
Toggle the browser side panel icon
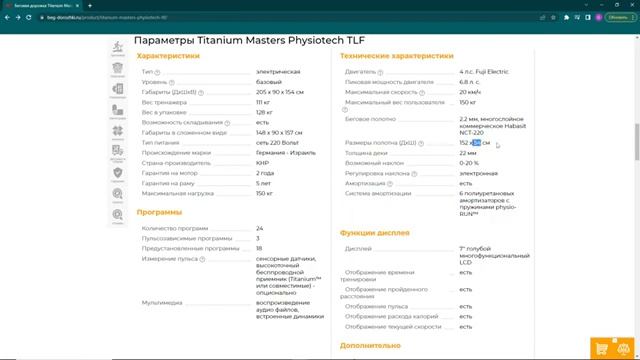(588, 18)
